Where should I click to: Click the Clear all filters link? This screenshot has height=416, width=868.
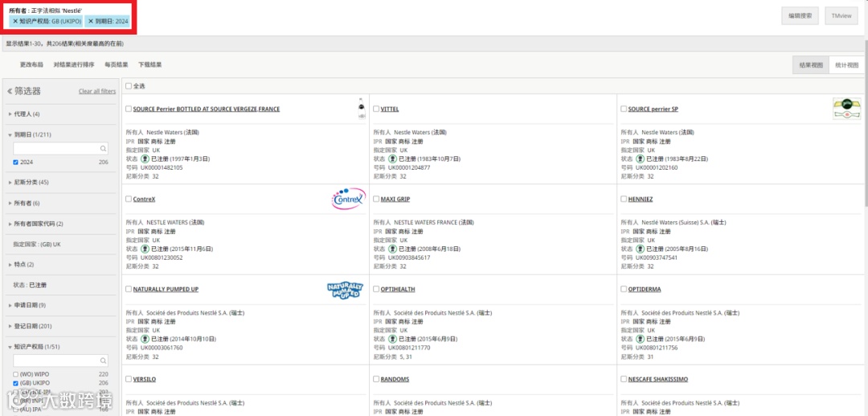point(97,92)
